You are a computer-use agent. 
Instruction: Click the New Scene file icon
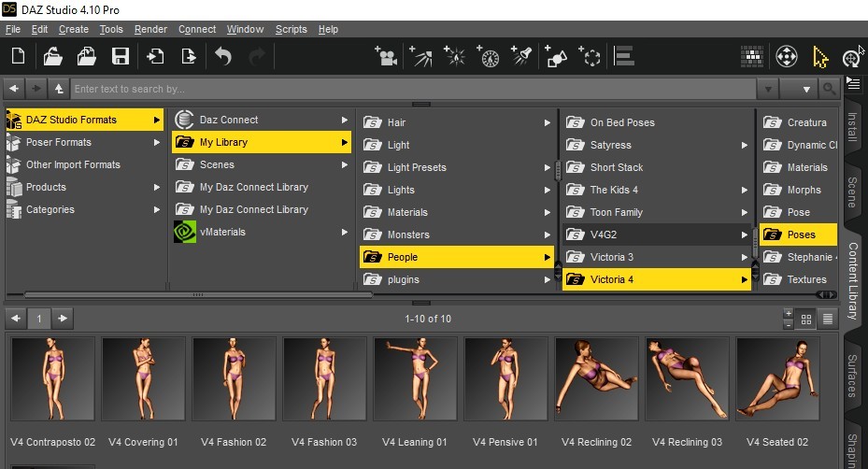pyautogui.click(x=19, y=56)
